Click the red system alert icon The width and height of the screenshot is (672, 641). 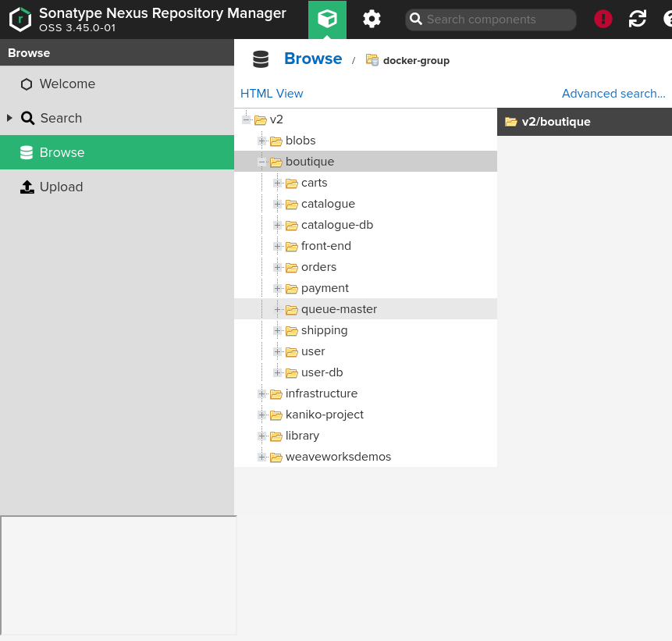[603, 19]
